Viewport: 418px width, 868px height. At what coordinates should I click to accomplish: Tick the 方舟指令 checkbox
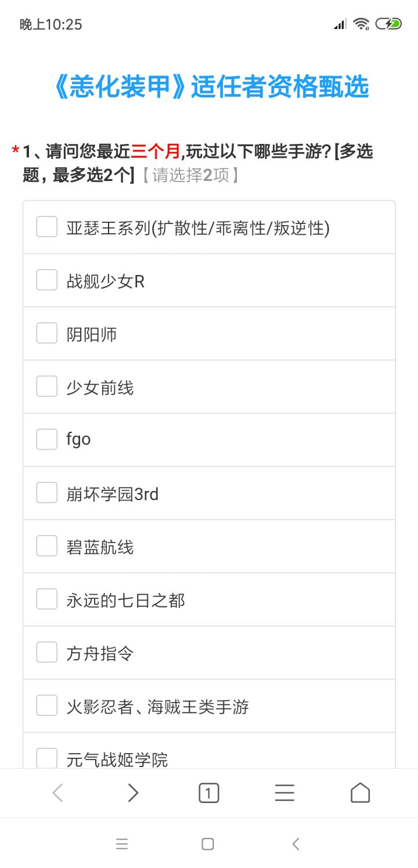(47, 653)
